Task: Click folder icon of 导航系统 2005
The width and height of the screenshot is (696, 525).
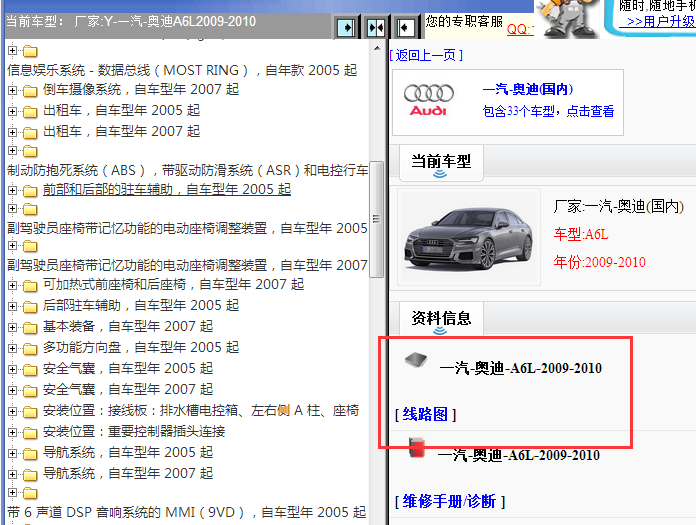Action: click(30, 454)
